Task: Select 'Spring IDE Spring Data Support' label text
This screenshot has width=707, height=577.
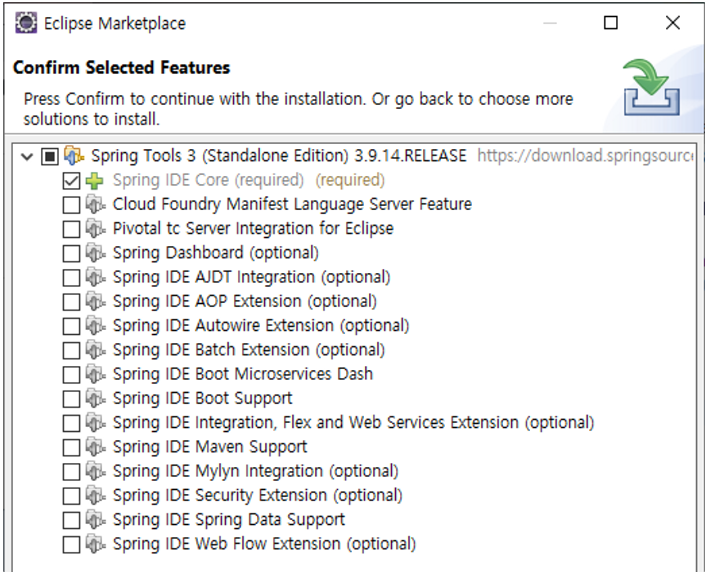Action: [229, 520]
